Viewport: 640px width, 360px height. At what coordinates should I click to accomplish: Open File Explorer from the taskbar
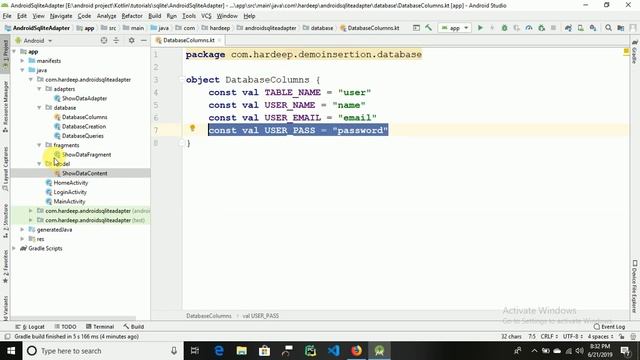pos(242,351)
